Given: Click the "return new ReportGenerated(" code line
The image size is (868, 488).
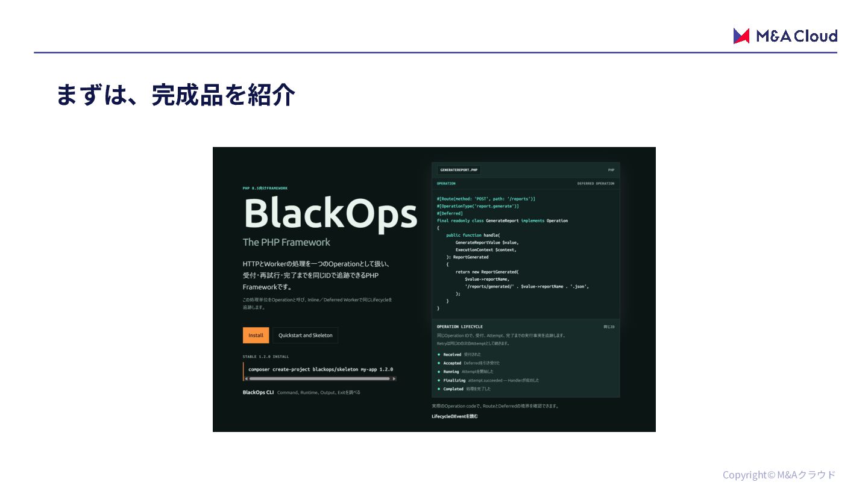Looking at the screenshot, I should click(487, 272).
